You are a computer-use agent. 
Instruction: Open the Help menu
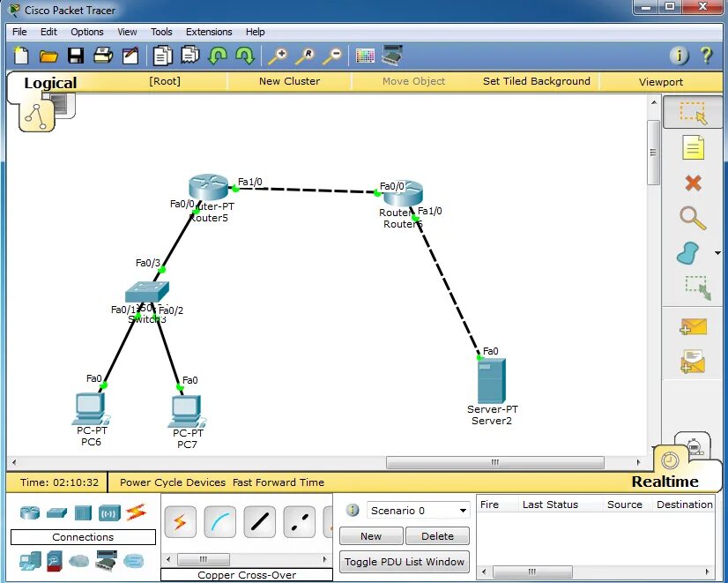(x=255, y=32)
